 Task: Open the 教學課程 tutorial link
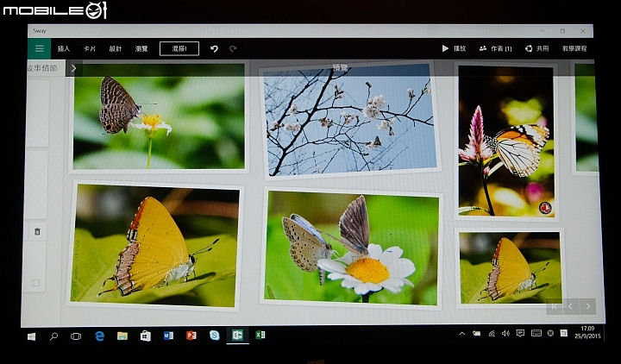click(x=574, y=48)
